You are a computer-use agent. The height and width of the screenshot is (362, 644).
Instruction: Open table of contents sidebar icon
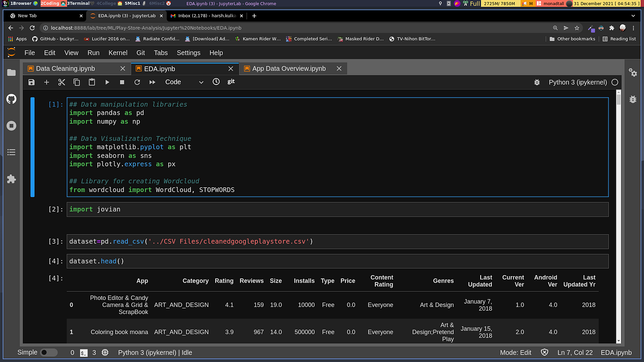[x=11, y=152]
